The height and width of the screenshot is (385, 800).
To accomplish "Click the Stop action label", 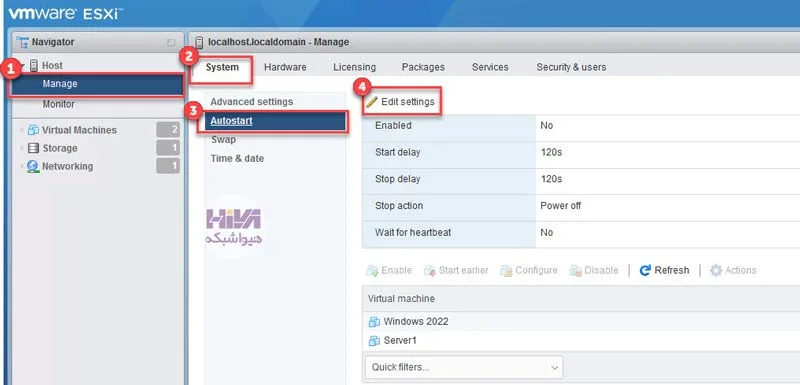I will (x=399, y=206).
